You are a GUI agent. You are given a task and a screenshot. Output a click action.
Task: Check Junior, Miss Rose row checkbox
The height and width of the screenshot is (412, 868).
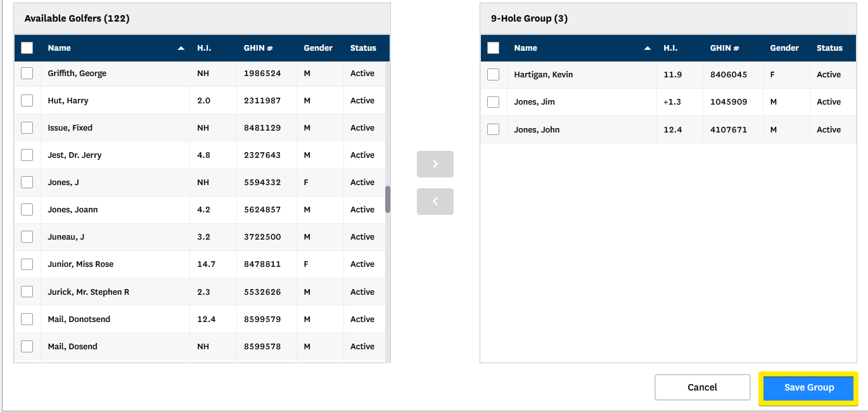click(27, 264)
